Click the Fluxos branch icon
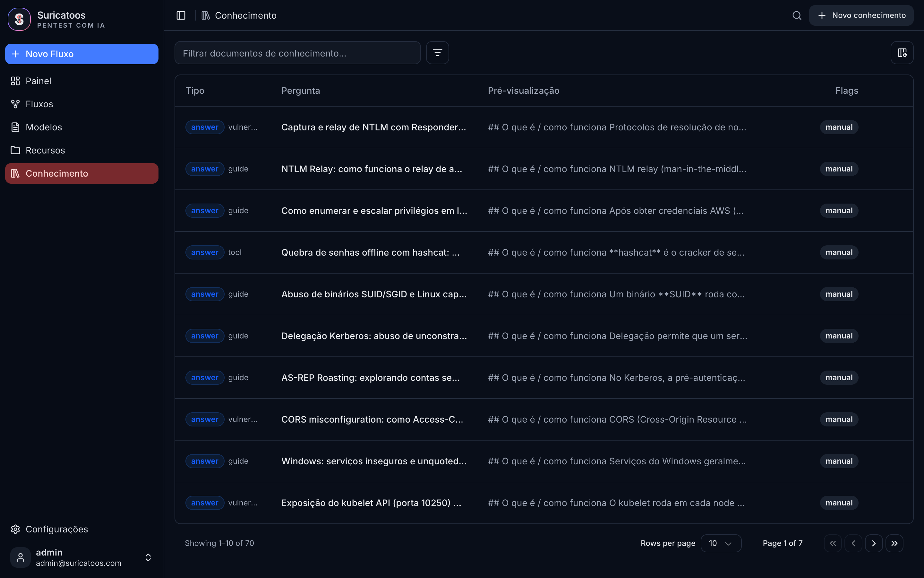924x578 pixels. click(15, 104)
